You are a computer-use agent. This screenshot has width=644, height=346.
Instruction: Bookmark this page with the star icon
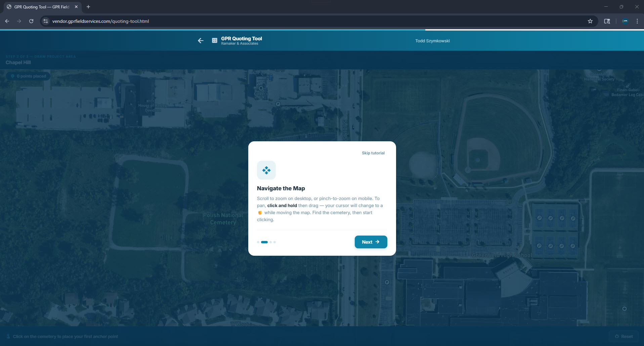tap(590, 21)
